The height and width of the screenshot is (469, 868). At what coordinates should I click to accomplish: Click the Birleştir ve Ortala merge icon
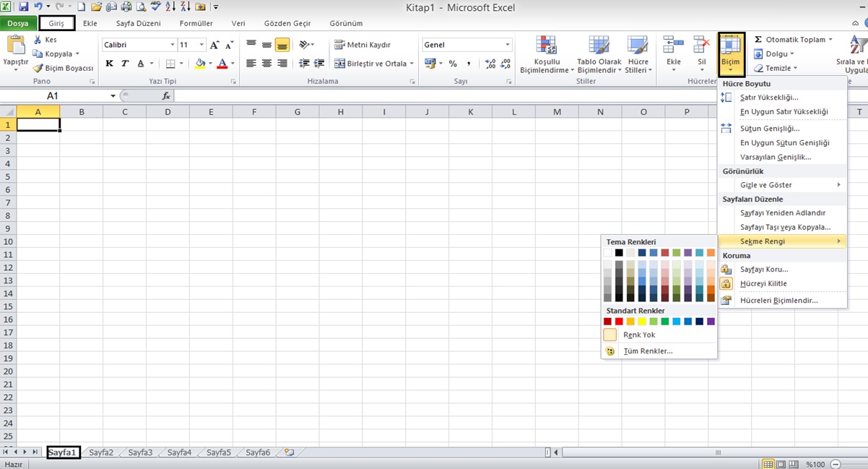pos(340,64)
